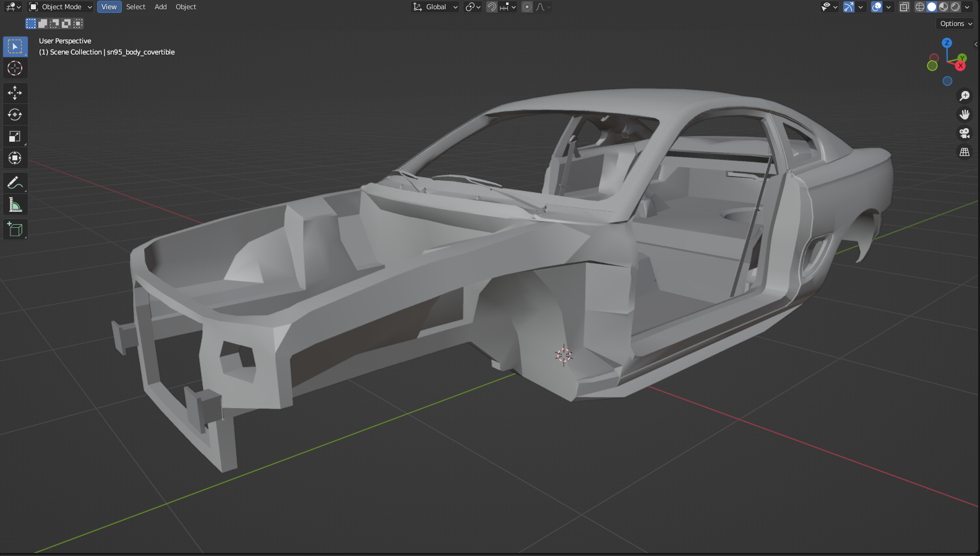Activate the Add Cube tool
The width and height of the screenshot is (980, 556).
tap(15, 230)
